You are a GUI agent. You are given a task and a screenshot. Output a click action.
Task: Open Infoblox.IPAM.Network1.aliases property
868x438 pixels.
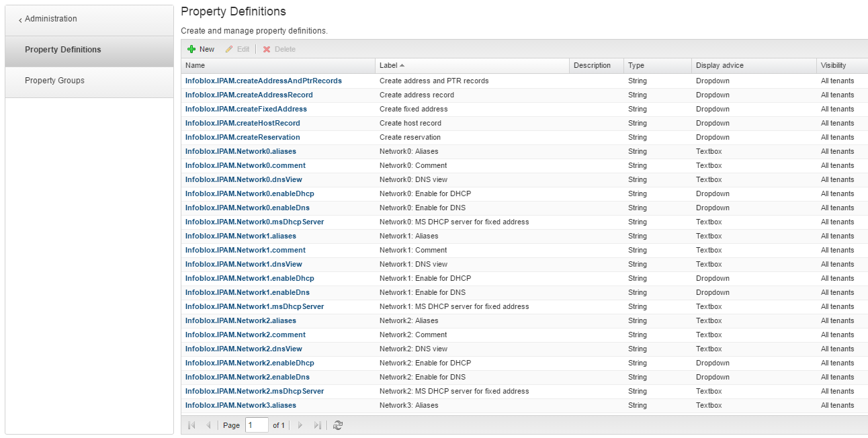pyautogui.click(x=241, y=236)
